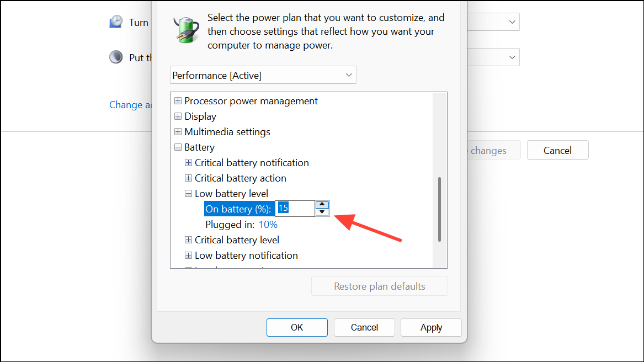This screenshot has height=362, width=644.
Task: Click the OK button
Action: tap(297, 327)
